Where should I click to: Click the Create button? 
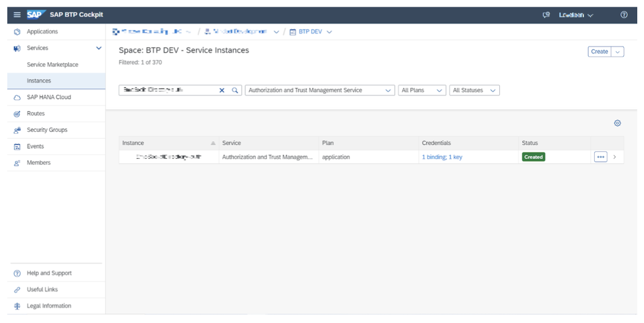click(600, 52)
